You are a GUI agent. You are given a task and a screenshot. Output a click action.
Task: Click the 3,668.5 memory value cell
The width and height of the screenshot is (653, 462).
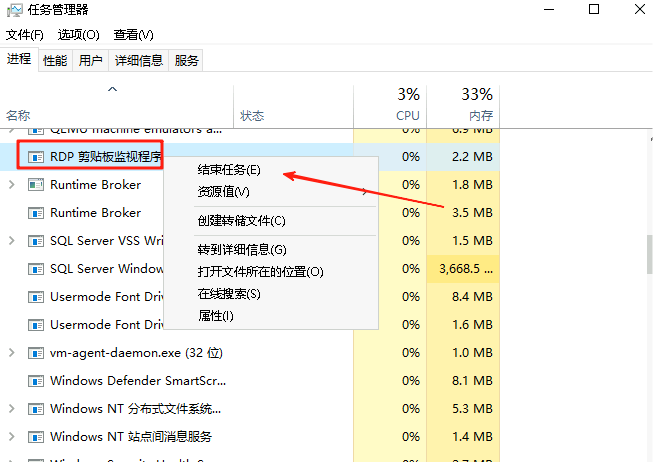(463, 269)
